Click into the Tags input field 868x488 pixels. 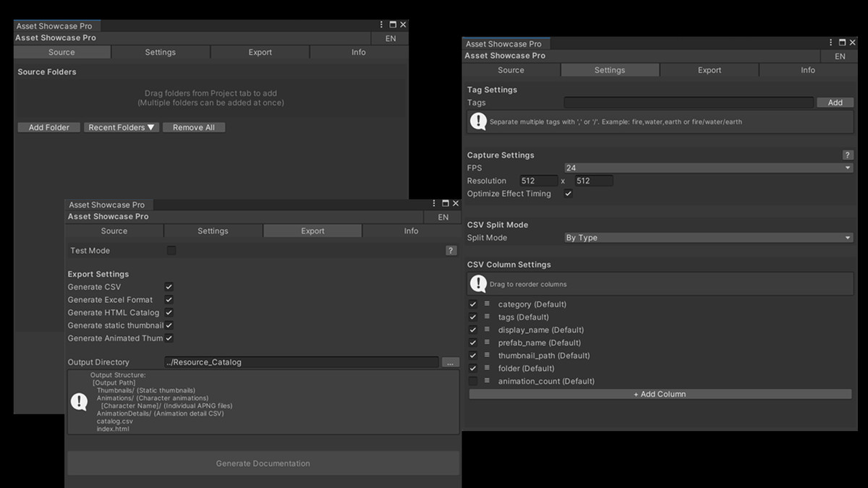tap(688, 103)
